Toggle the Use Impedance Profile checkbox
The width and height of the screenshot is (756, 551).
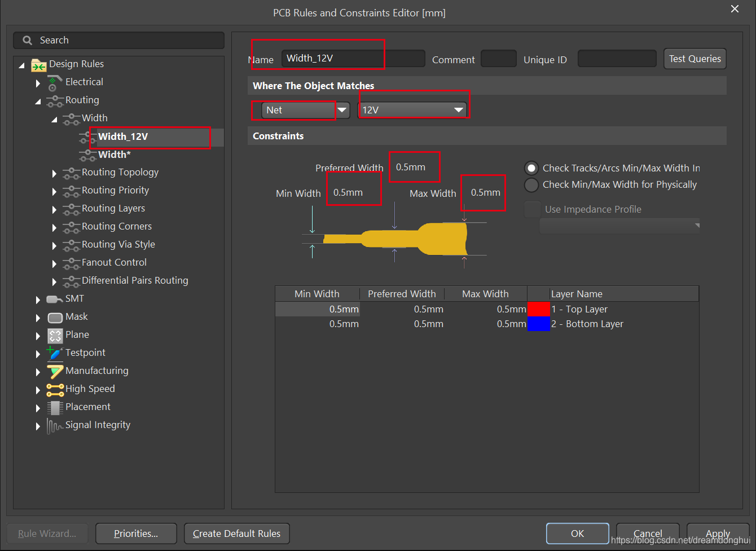tap(532, 209)
